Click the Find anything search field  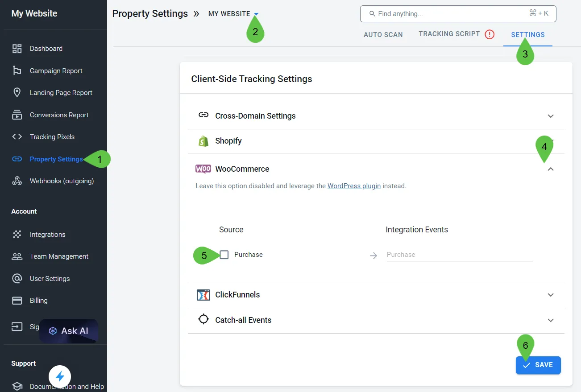click(458, 14)
